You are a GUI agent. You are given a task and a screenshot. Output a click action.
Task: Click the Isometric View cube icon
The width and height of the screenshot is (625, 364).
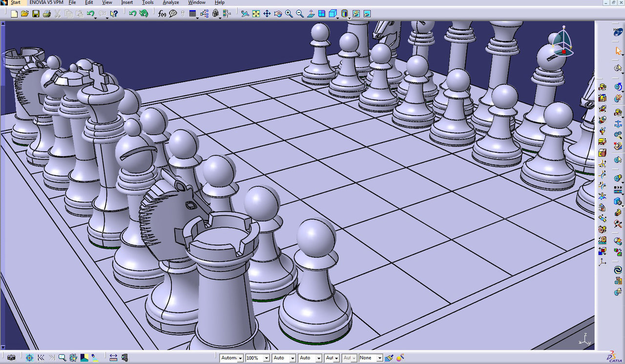coord(333,14)
